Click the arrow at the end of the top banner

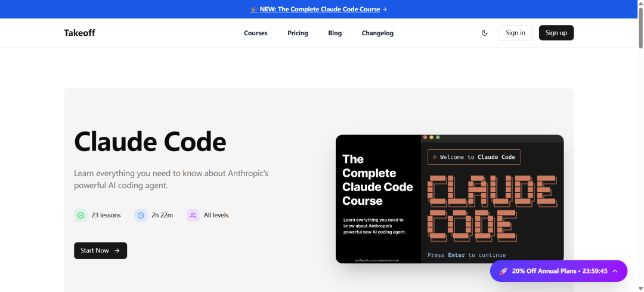[x=385, y=9]
